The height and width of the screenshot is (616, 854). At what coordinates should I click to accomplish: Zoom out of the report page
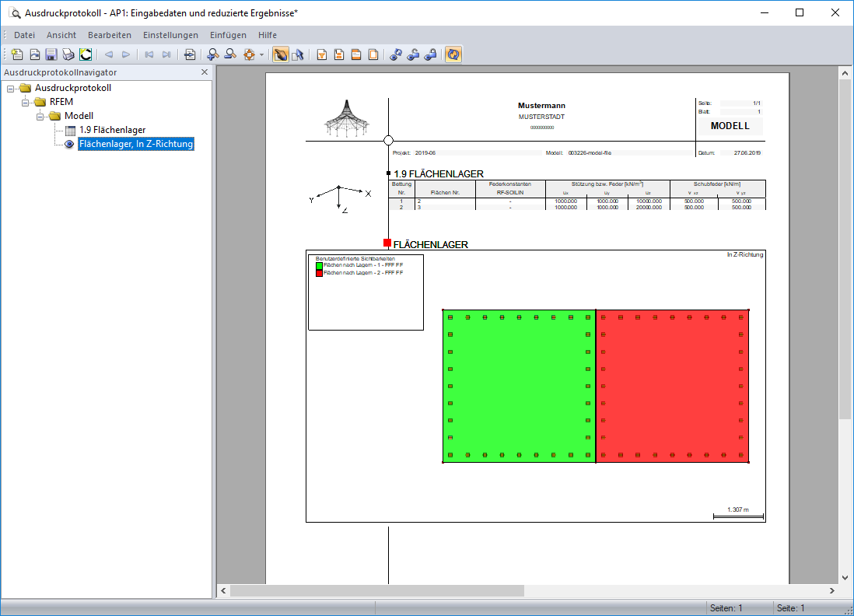pyautogui.click(x=229, y=54)
